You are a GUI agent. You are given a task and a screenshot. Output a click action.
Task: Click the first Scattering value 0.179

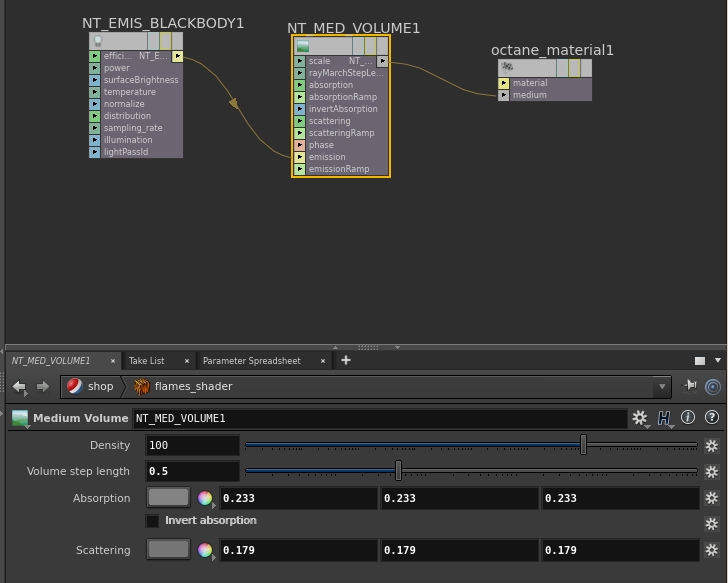298,550
